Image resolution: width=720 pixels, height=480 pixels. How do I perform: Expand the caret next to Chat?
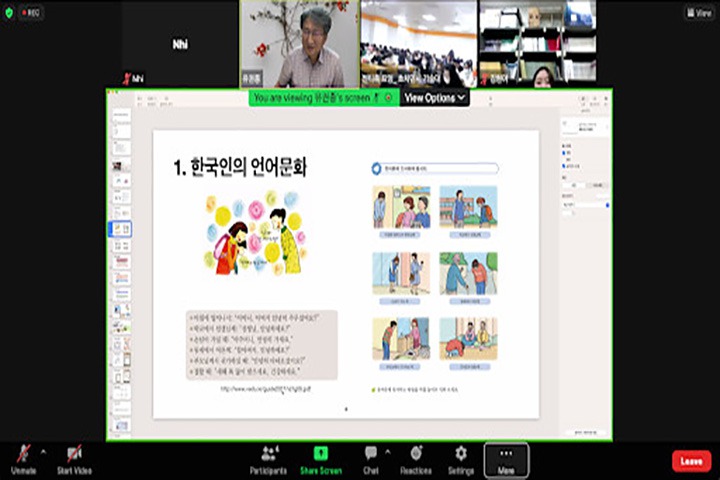click(x=387, y=450)
